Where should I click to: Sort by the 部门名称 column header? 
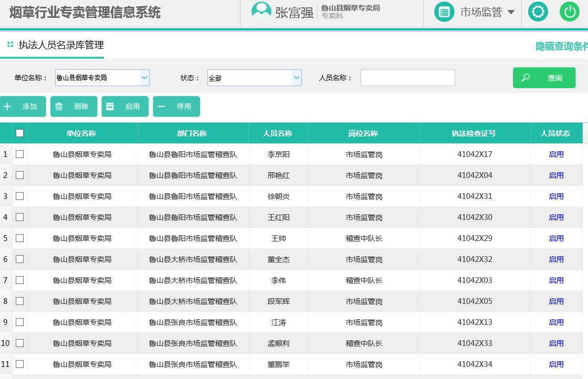(192, 133)
